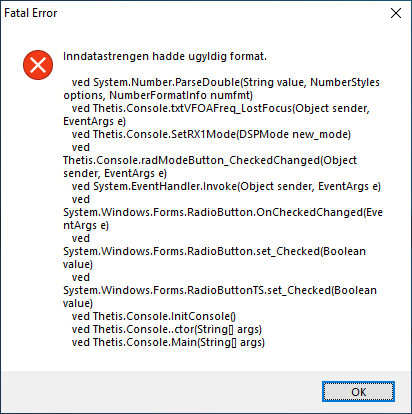
Task: Click the 'EventArgs e)' line under txtVFOAFreq
Action: tap(94, 121)
